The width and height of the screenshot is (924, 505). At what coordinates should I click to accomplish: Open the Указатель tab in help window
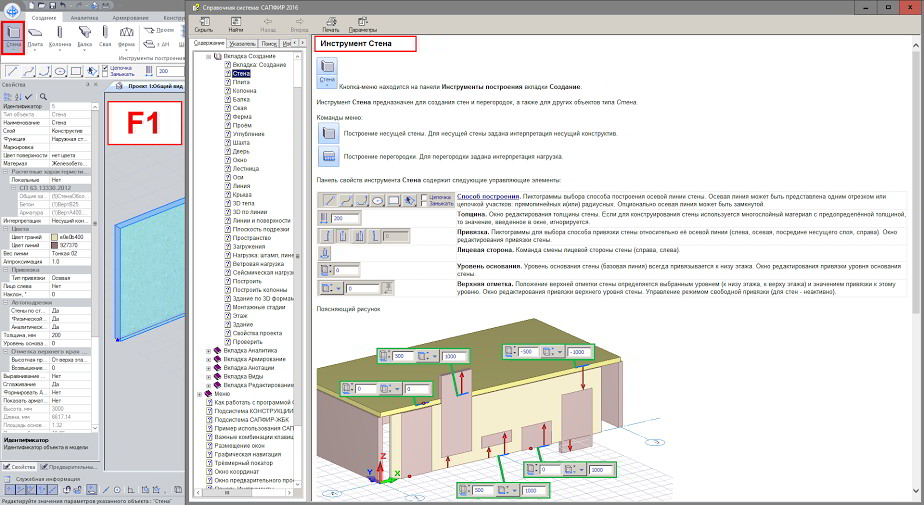point(242,44)
